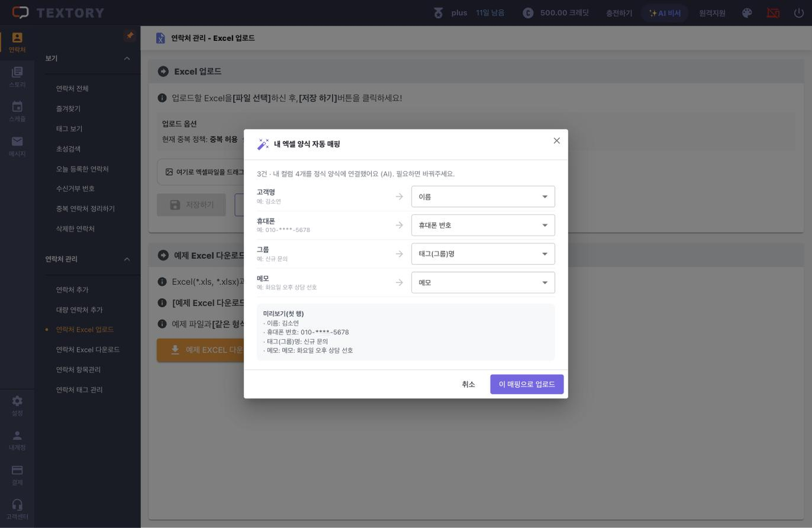Click the plus plan medal icon

click(x=438, y=13)
